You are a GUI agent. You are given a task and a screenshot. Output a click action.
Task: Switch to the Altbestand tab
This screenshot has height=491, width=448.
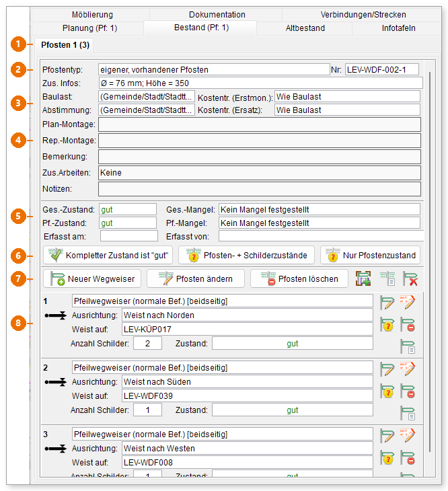pos(305,28)
